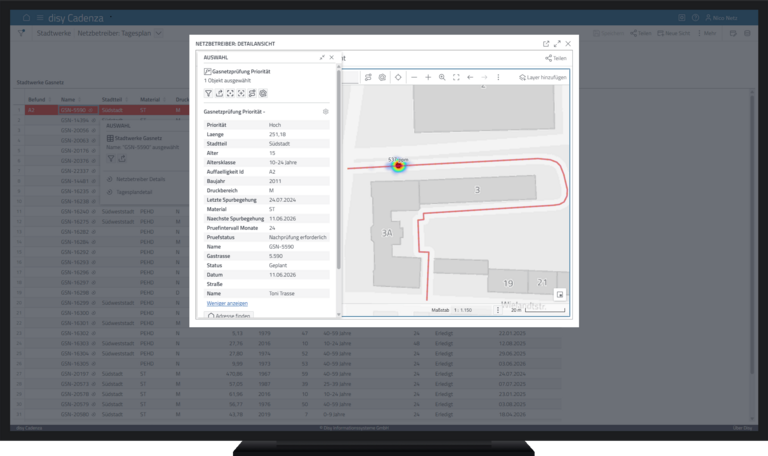The width and height of the screenshot is (768, 456).
Task: Click the route tool icon in the map toolbar
Action: point(368,77)
